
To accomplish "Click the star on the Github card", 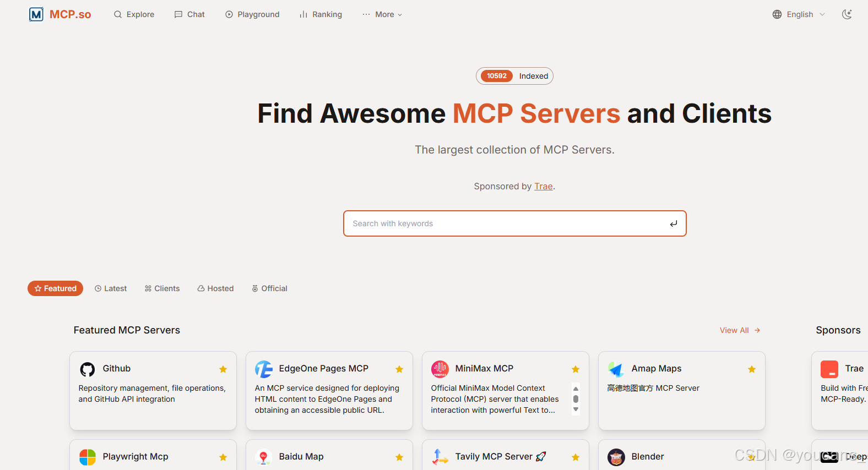I will pos(223,369).
